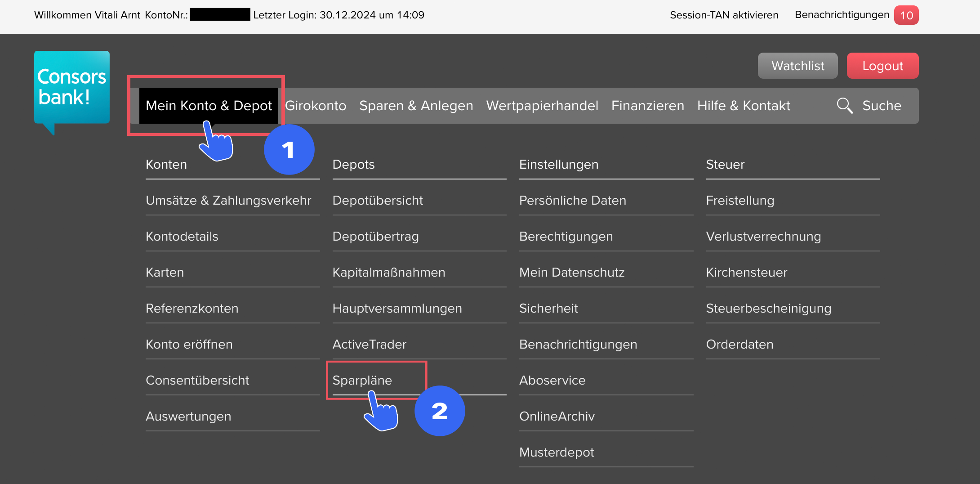
Task: Click the Consorsbank logo
Action: point(72,88)
